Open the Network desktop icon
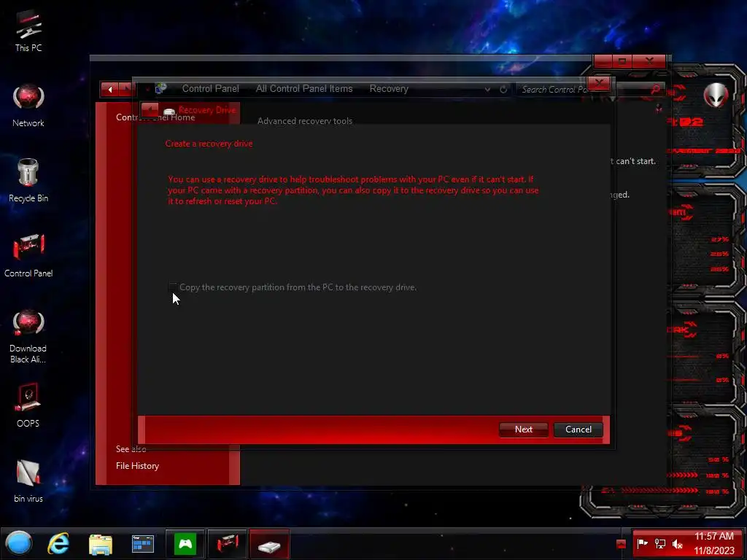 pyautogui.click(x=28, y=106)
